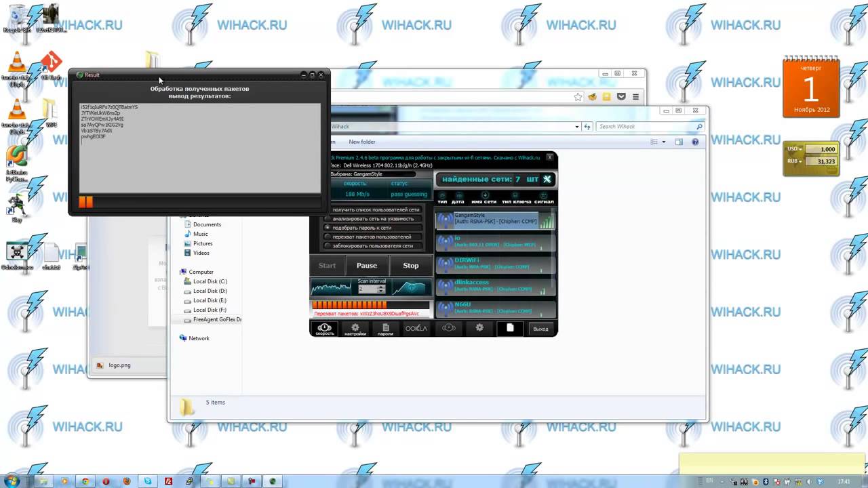The width and height of the screenshot is (868, 488).
Task: Sort networks by дата column icon
Action: [x=458, y=198]
